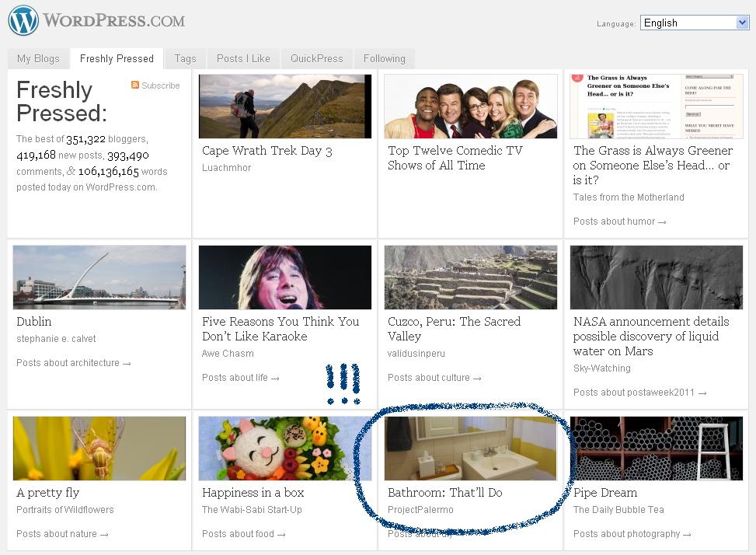
Task: Click the RSS Subscribe feed icon
Action: pyautogui.click(x=135, y=86)
